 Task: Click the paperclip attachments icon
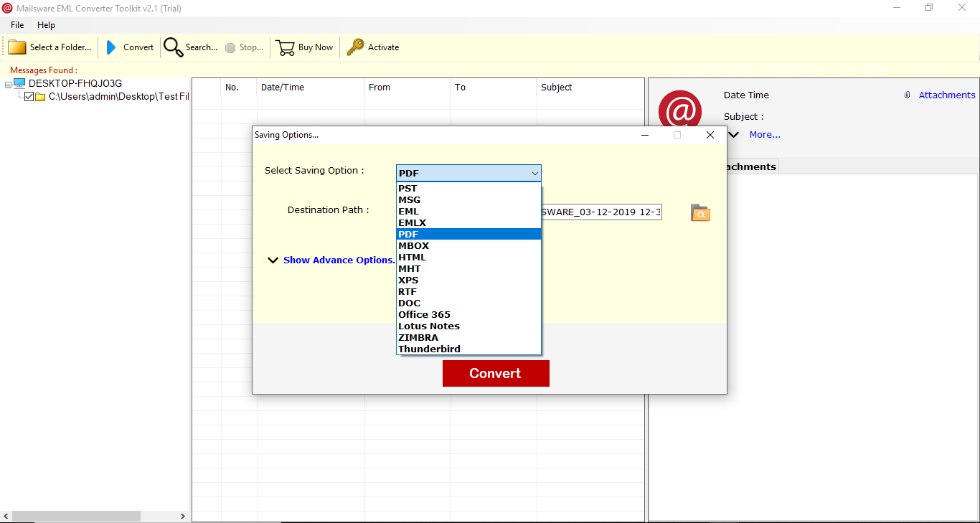[907, 95]
